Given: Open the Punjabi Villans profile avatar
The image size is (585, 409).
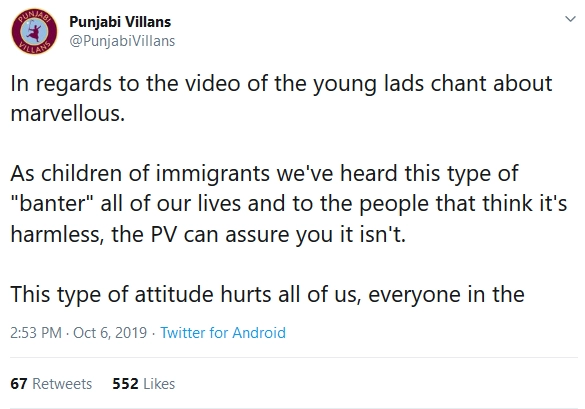Looking at the screenshot, I should [x=34, y=31].
